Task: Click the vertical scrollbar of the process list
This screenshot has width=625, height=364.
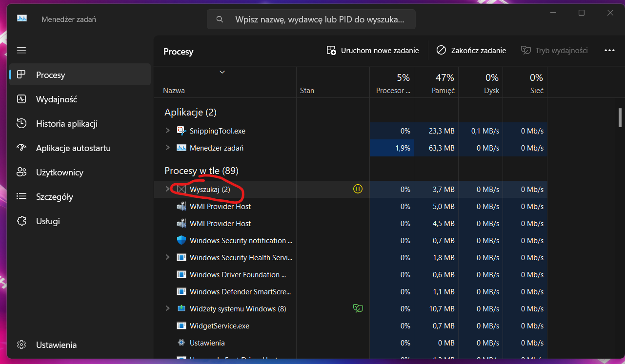Action: (x=620, y=117)
